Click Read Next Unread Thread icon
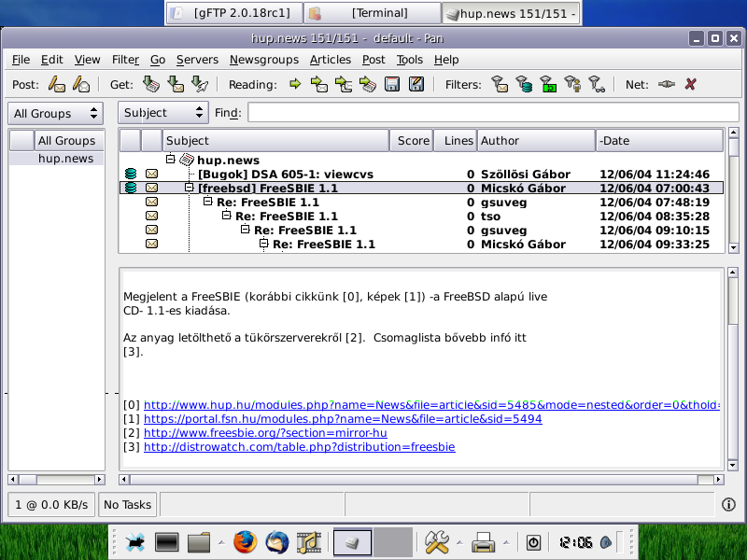This screenshot has width=747, height=560. [x=343, y=84]
